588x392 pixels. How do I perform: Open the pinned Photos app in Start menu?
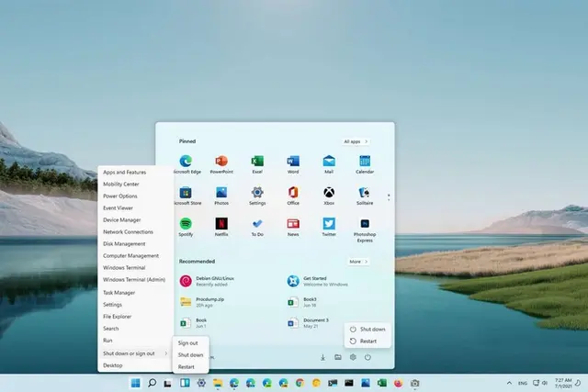coord(221,196)
